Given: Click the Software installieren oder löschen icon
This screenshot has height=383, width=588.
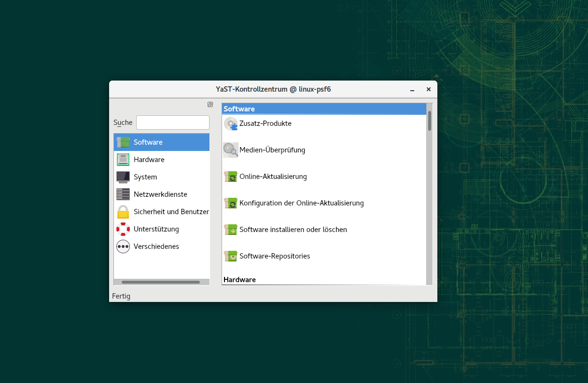Looking at the screenshot, I should click(x=231, y=230).
